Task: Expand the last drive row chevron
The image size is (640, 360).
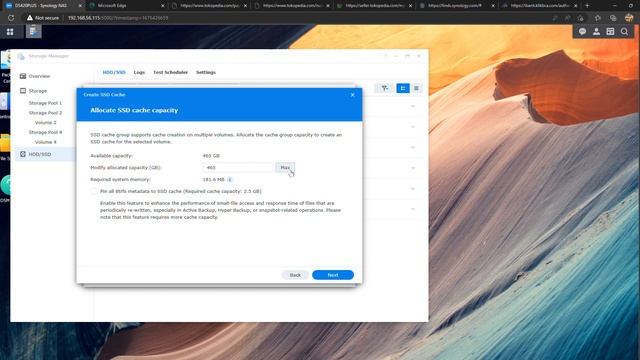Action: pos(413,209)
